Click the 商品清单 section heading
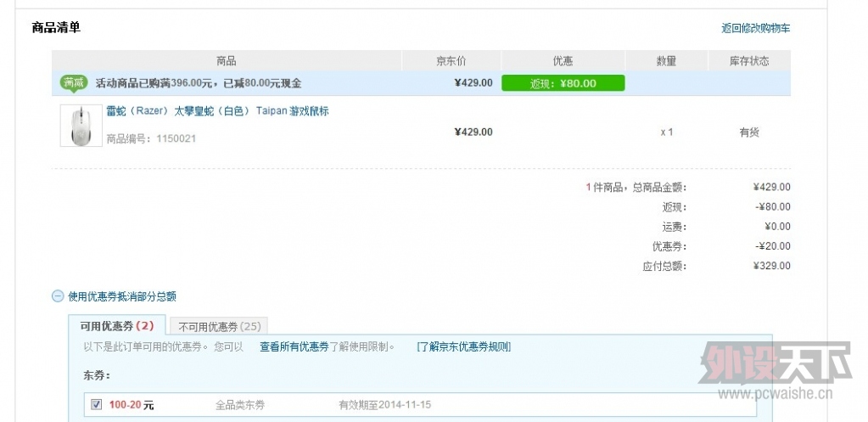The height and width of the screenshot is (422, 868). [57, 27]
